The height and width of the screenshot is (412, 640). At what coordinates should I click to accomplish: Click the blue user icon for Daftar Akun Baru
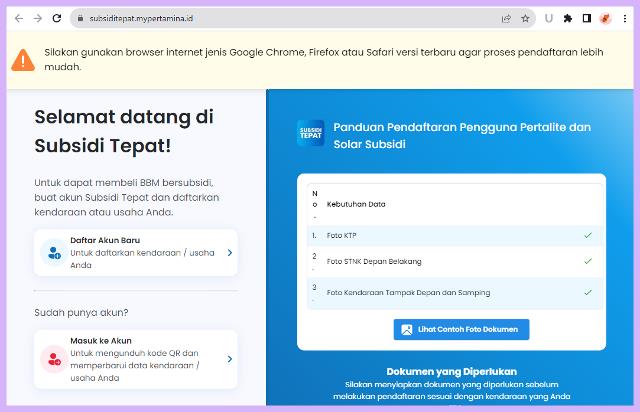coord(54,252)
